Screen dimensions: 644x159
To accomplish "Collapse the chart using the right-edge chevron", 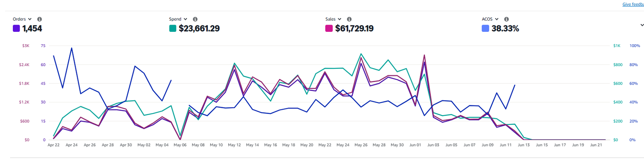I will coord(642,25).
